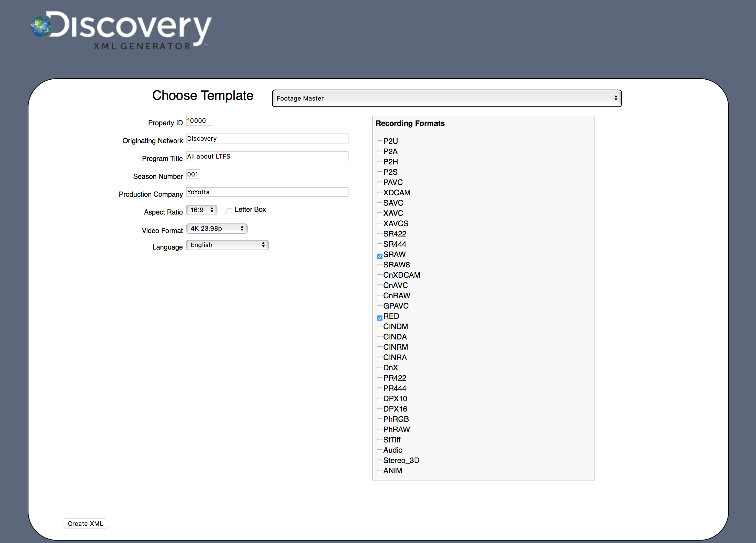Tick the SR422 checkbox

[x=380, y=235]
